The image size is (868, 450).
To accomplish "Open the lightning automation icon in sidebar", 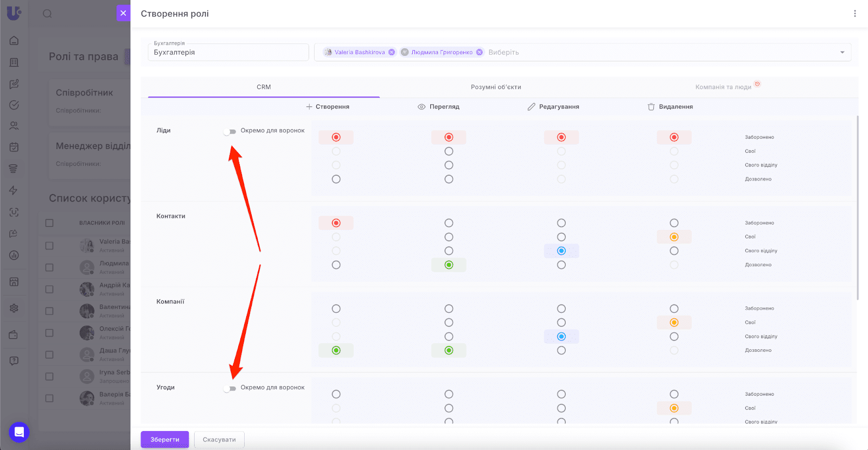I will pos(14,190).
